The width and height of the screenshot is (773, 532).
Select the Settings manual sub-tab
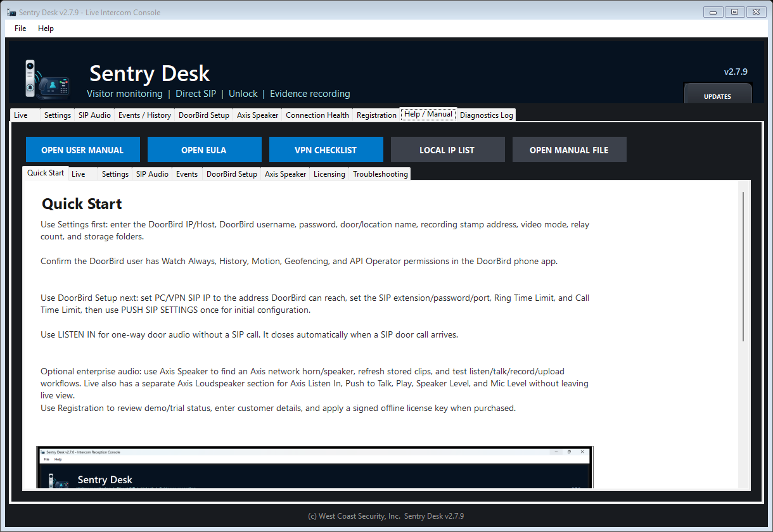[115, 174]
